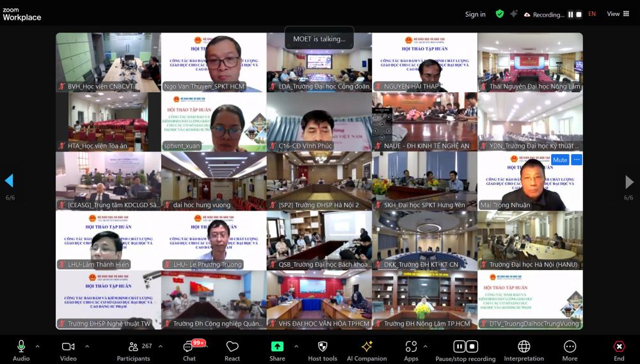Open the View layout menu

[618, 13]
